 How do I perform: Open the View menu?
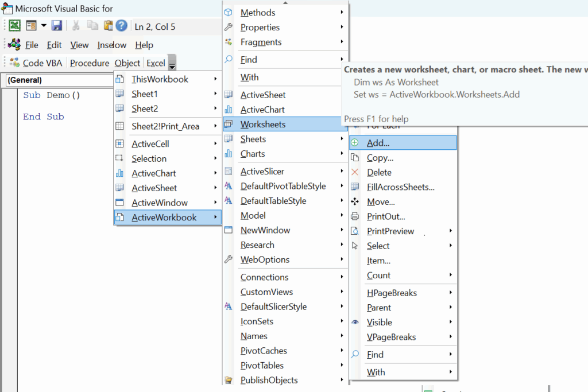[79, 45]
